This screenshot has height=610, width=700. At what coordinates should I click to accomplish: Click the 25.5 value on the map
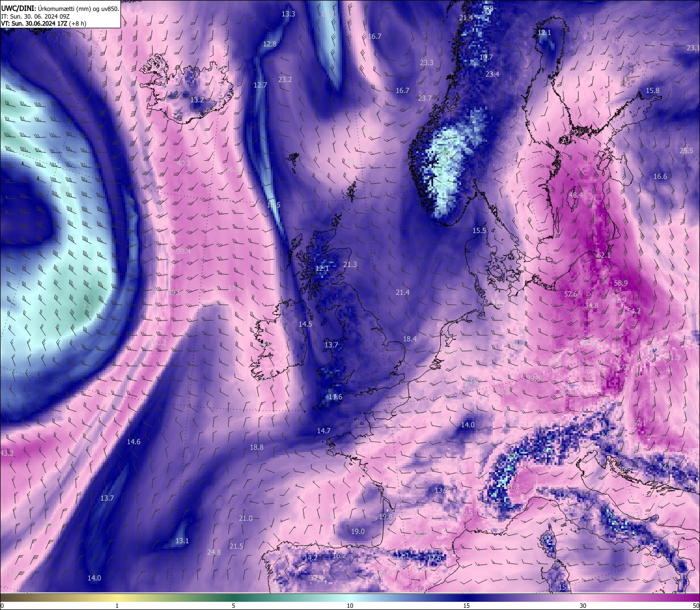point(686,151)
